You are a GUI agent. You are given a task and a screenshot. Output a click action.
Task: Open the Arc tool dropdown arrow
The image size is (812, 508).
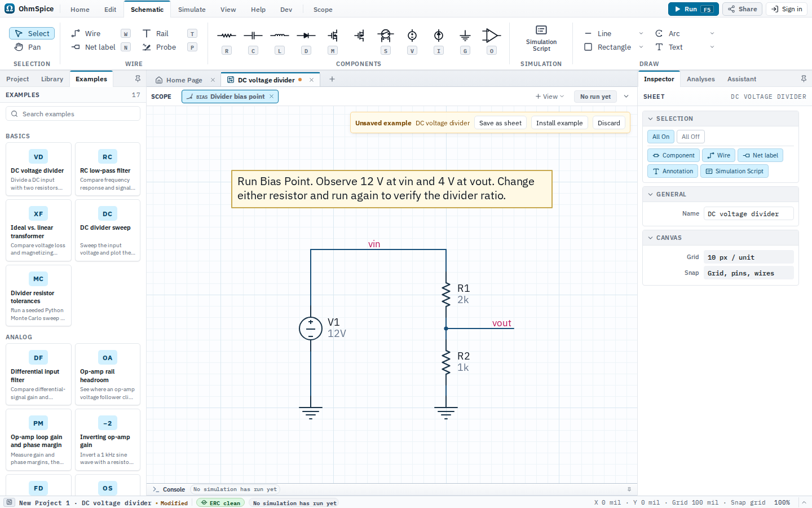click(x=712, y=33)
